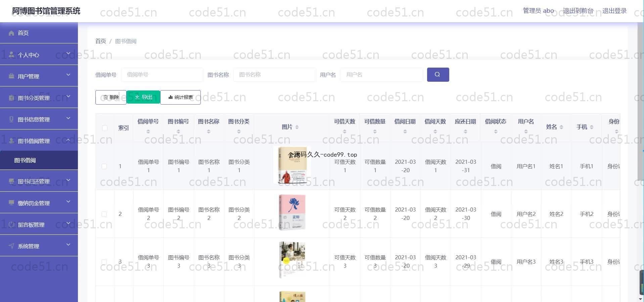
Task: Click the icon beside 图书归还管理
Action: [11, 181]
